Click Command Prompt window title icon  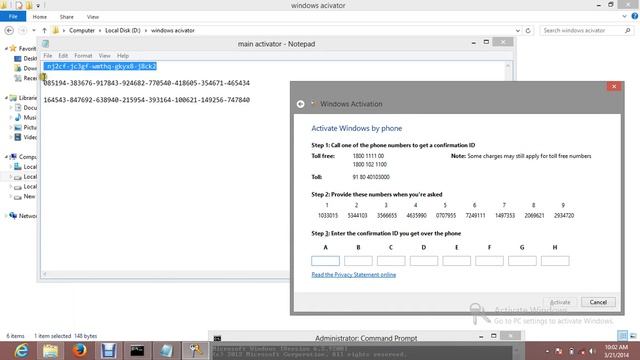click(x=217, y=338)
